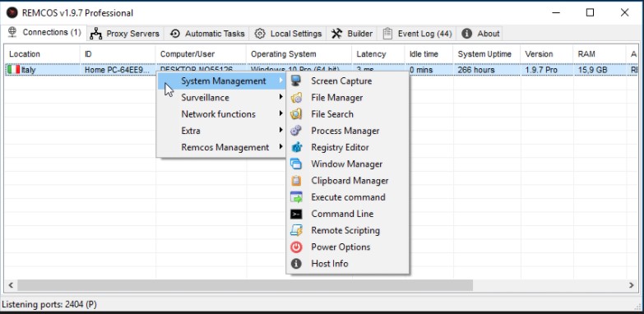This screenshot has width=644, height=314.
Task: Click the Host Info circle icon
Action: point(296,264)
